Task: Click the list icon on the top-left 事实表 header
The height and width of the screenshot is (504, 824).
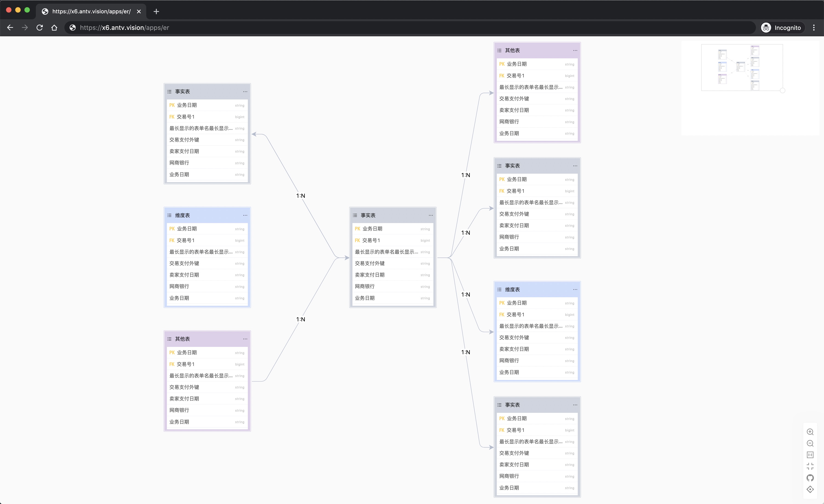Action: tap(169, 92)
